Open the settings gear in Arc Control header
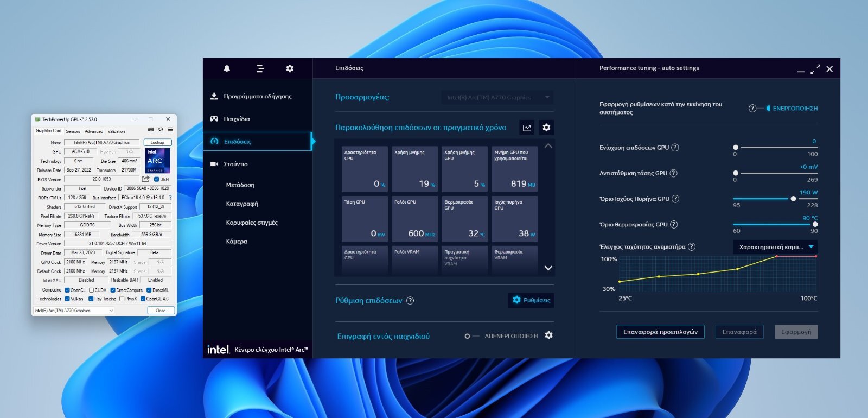The image size is (868, 418). pyautogui.click(x=290, y=68)
